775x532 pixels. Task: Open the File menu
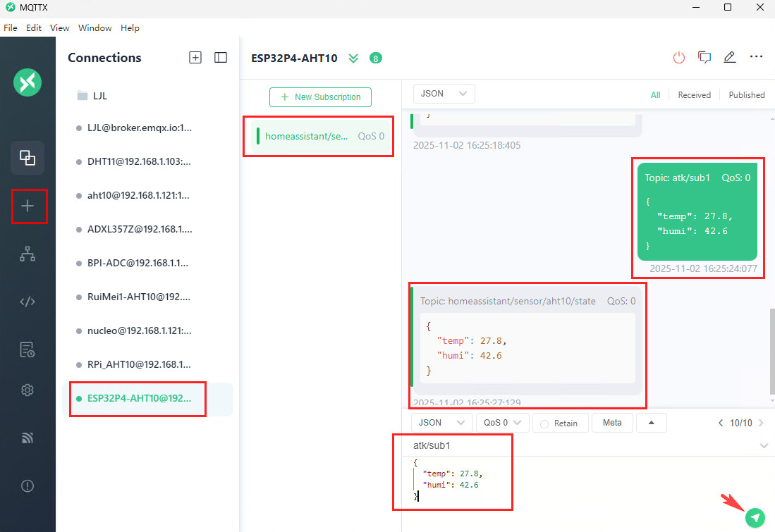pos(11,27)
